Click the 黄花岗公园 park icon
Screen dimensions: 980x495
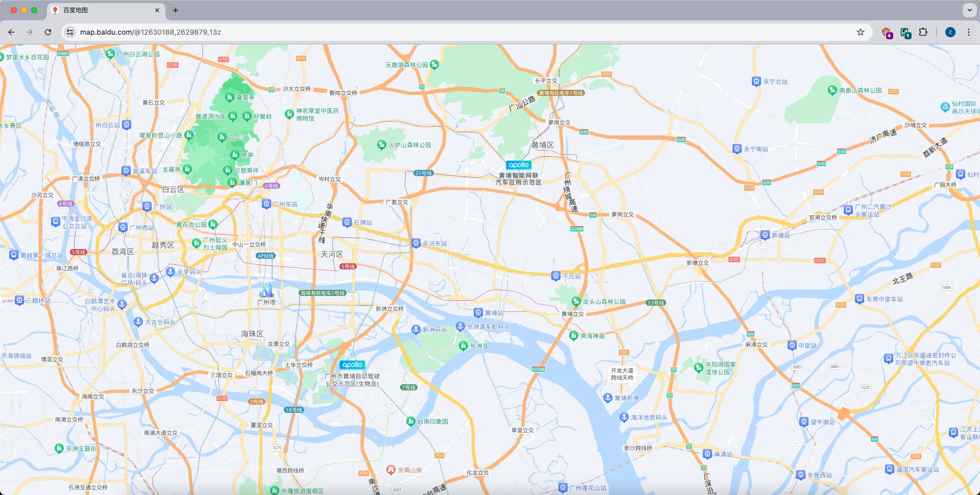pos(213,225)
